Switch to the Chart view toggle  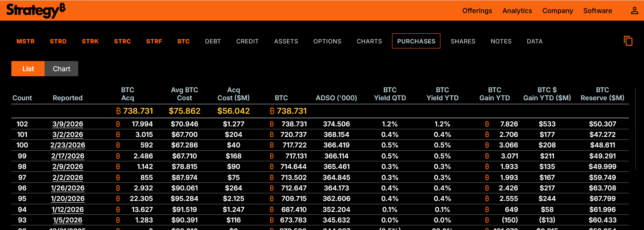(61, 69)
